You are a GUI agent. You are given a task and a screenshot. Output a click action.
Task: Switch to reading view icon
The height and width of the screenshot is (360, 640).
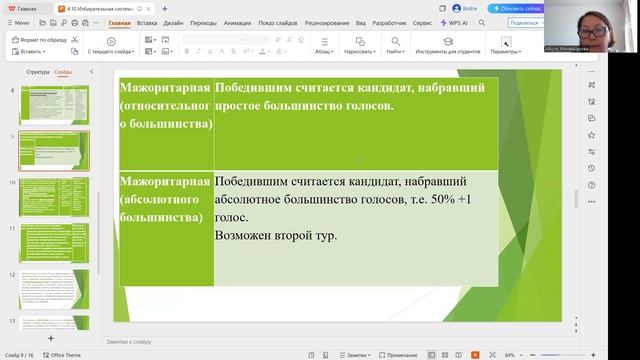pyautogui.click(x=458, y=355)
